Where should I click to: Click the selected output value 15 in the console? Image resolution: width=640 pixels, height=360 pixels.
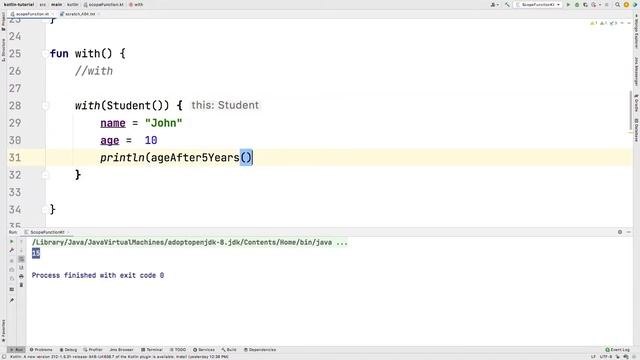point(36,253)
